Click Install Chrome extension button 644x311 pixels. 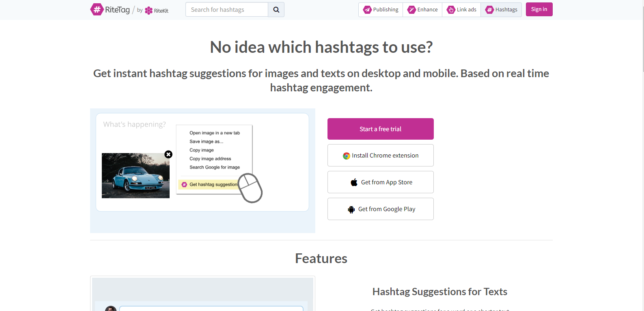pos(381,155)
